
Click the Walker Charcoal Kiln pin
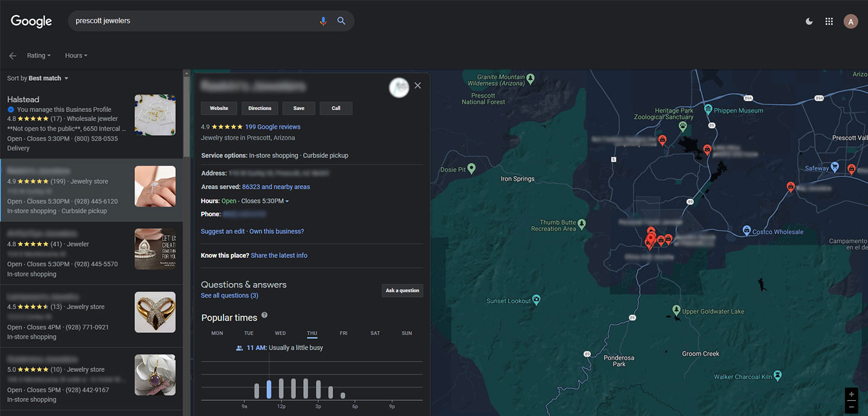(778, 376)
